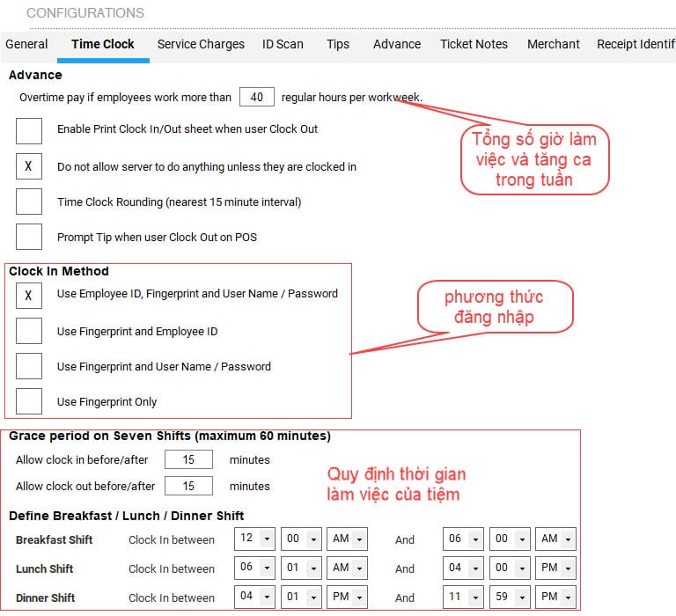Open the Merchant tab
The image size is (676, 616).
[x=553, y=44]
